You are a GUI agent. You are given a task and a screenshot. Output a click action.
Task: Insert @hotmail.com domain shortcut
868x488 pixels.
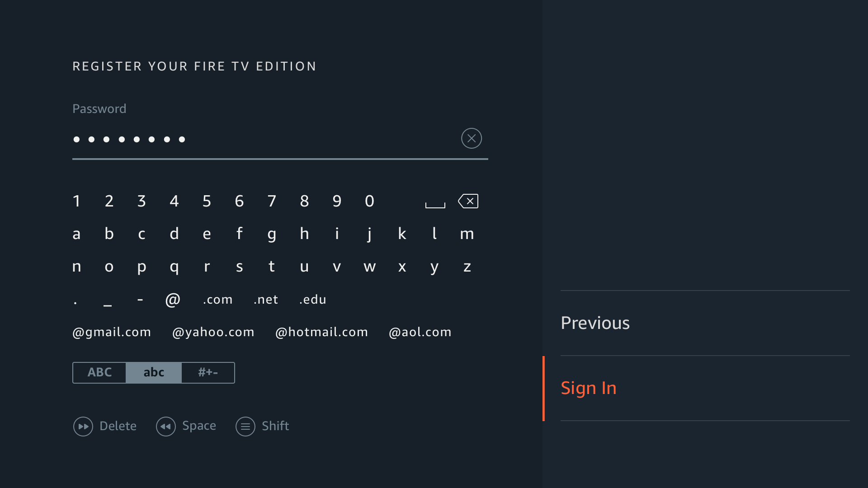[321, 332]
